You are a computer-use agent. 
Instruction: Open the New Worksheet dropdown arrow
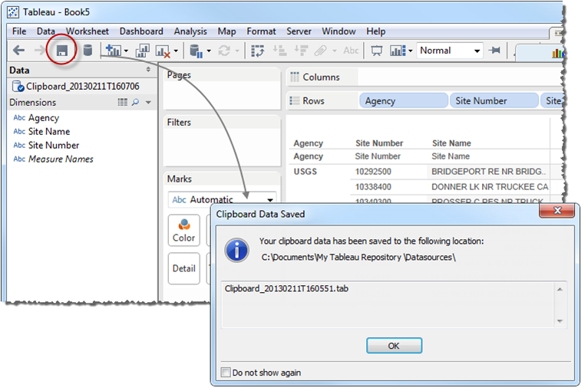click(x=126, y=51)
